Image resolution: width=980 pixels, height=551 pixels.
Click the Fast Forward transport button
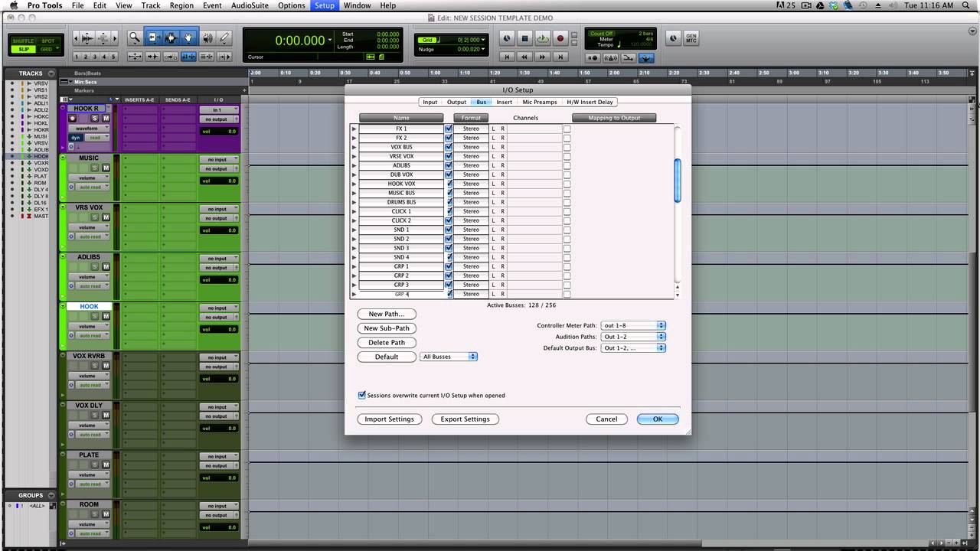542,57
